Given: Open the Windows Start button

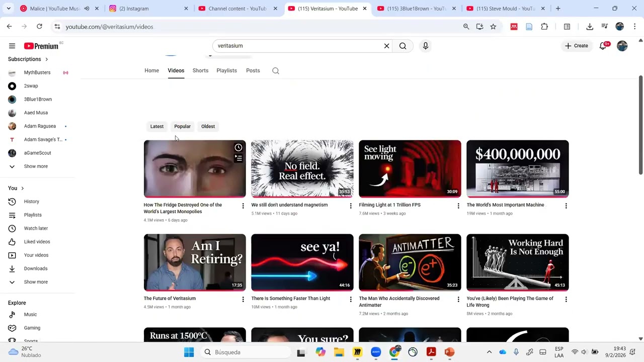Looking at the screenshot, I should click(189, 352).
